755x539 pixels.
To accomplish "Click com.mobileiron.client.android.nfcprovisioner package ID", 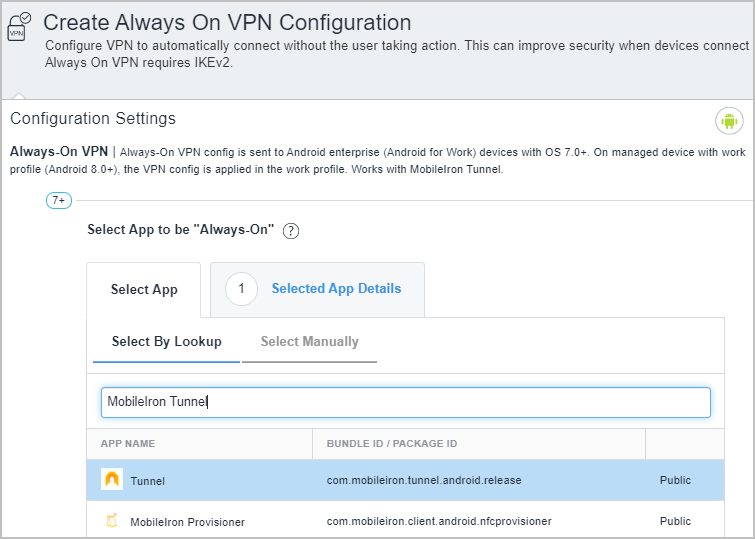I will point(439,521).
